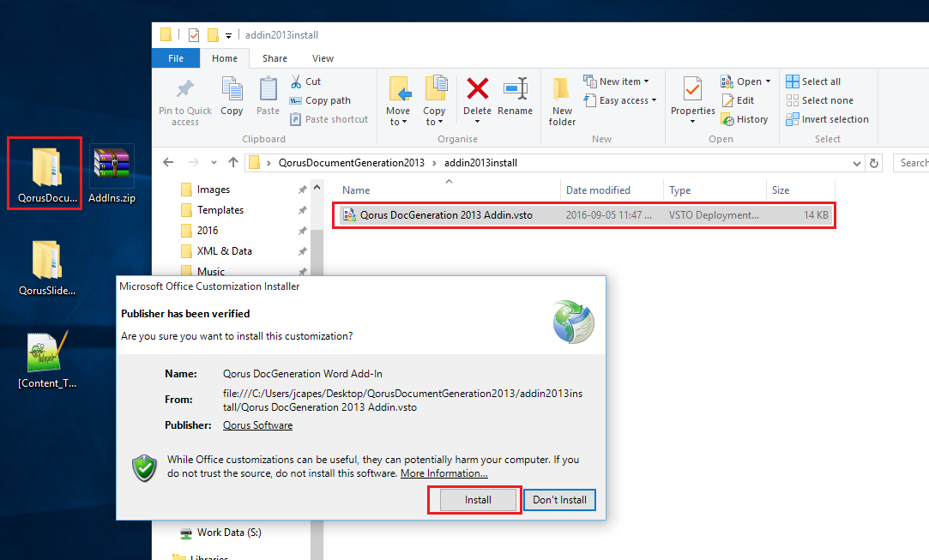Open the Qorus Software publisher link
This screenshot has width=929, height=560.
(257, 425)
